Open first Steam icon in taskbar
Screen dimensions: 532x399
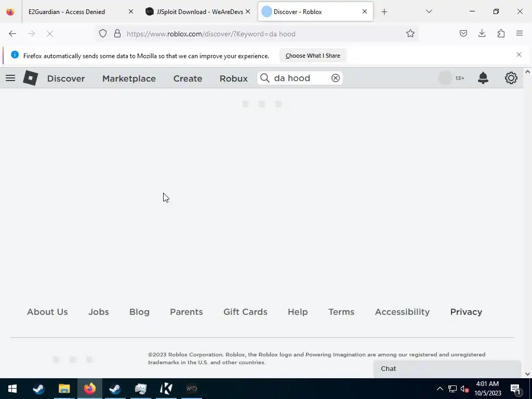(38, 389)
